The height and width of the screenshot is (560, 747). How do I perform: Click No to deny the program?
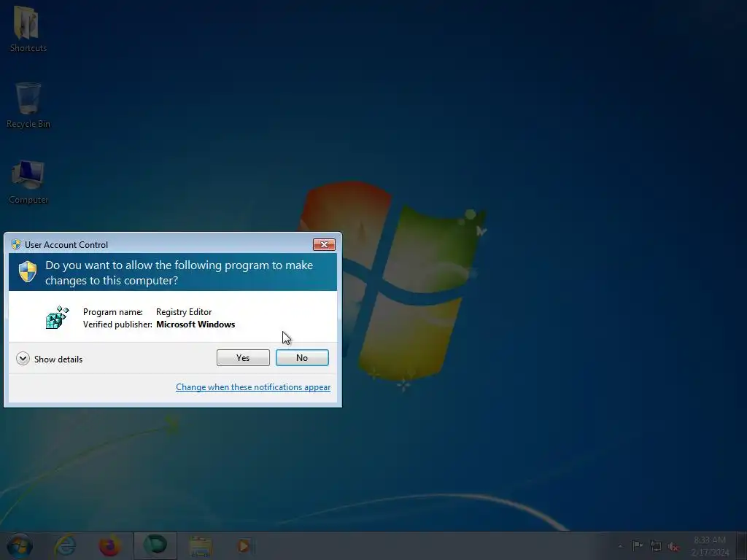click(x=302, y=357)
